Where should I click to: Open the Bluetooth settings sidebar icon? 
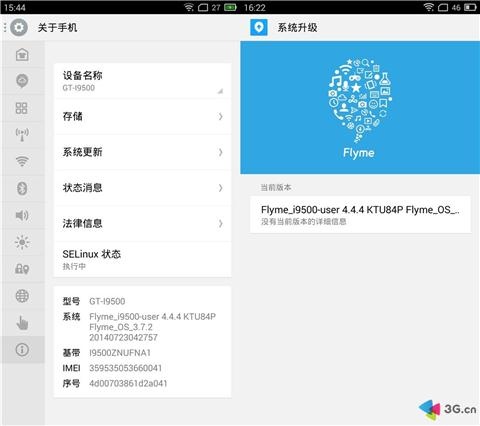point(22,188)
